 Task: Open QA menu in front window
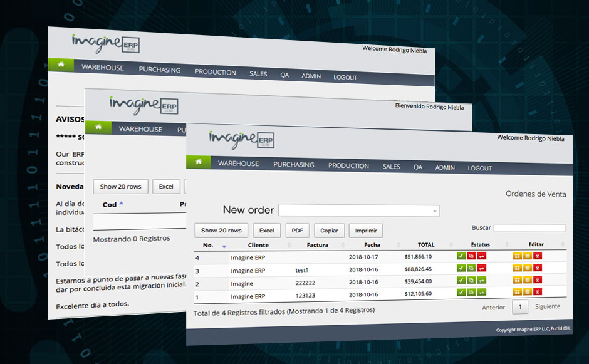click(x=418, y=167)
